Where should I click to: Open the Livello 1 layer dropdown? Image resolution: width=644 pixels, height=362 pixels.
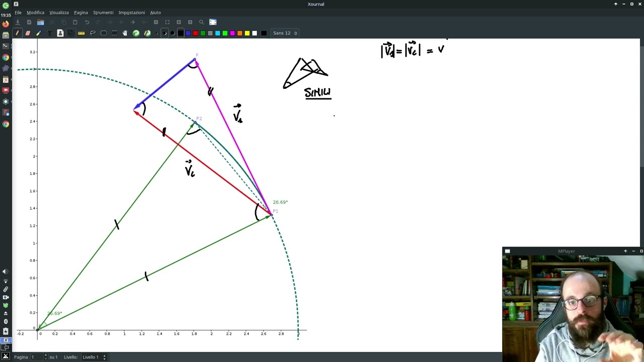click(94, 357)
